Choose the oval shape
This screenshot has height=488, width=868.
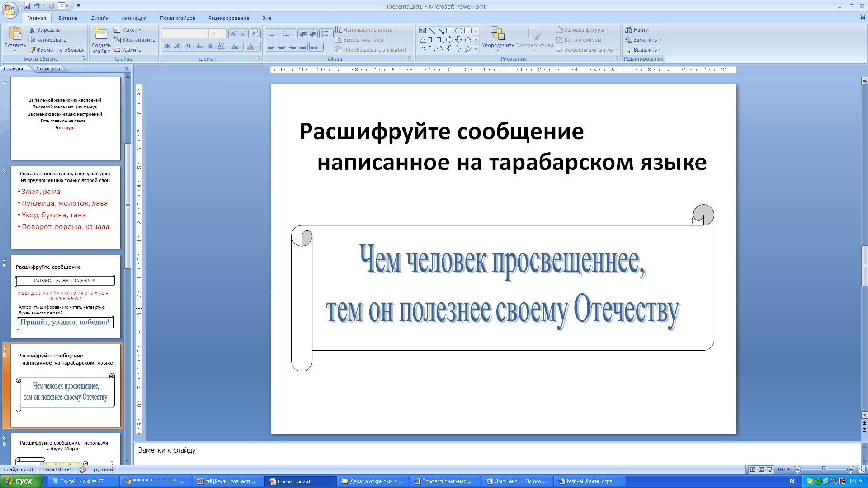click(x=458, y=31)
